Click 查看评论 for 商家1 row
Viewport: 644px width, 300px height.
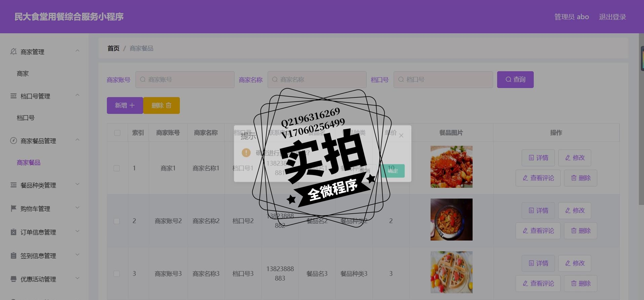[x=538, y=178]
